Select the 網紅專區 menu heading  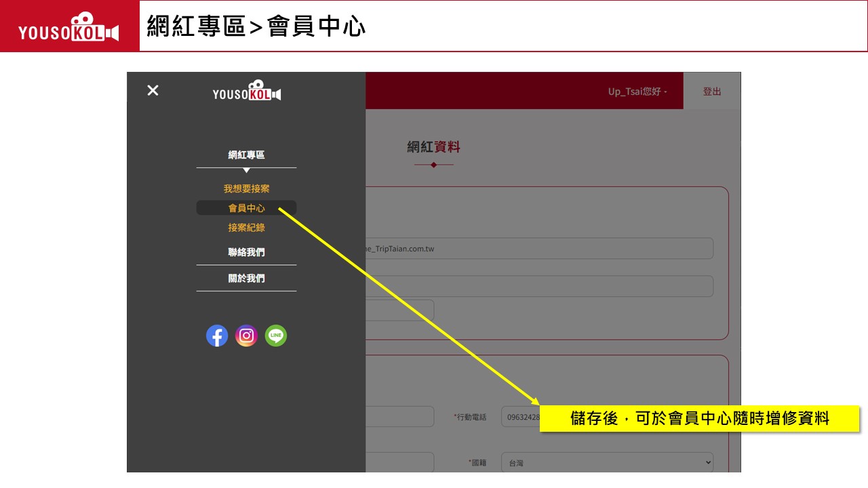246,155
